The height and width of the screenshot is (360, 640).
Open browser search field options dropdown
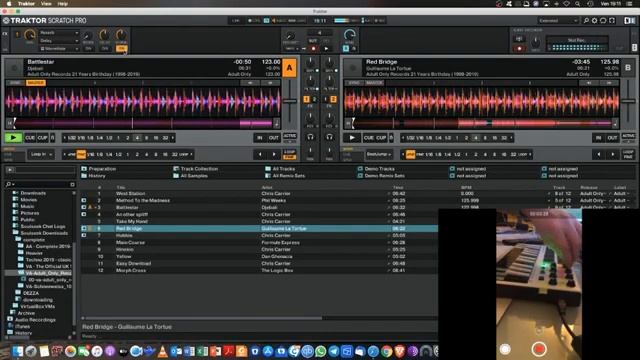point(9,184)
